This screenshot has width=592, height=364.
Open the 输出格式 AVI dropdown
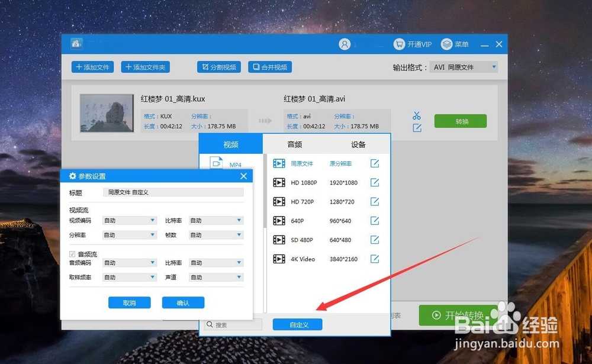(464, 67)
